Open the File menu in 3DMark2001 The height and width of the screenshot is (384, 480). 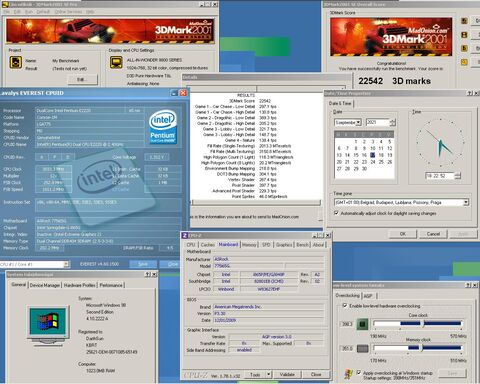coord(6,12)
